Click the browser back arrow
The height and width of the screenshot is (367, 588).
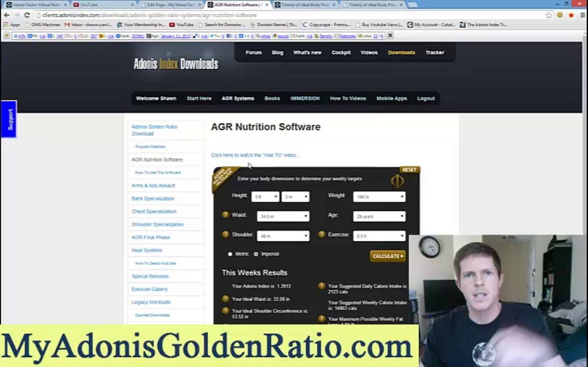click(7, 15)
